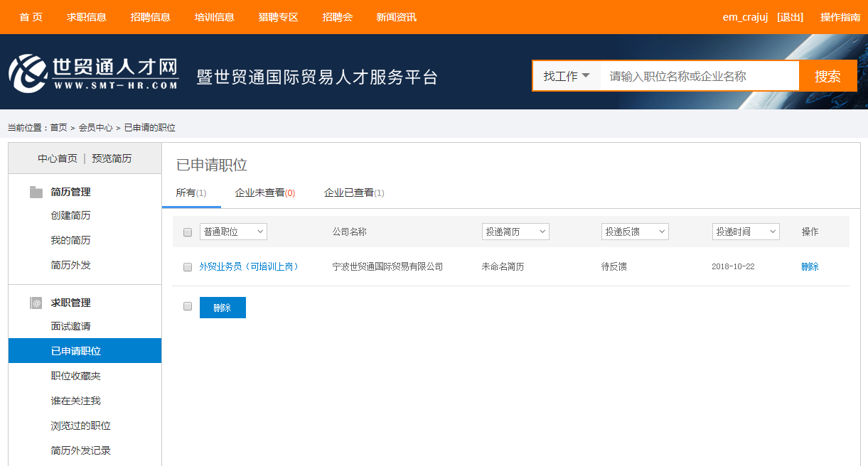Open the 找工作 search type selector
The image size is (868, 466).
[x=567, y=76]
